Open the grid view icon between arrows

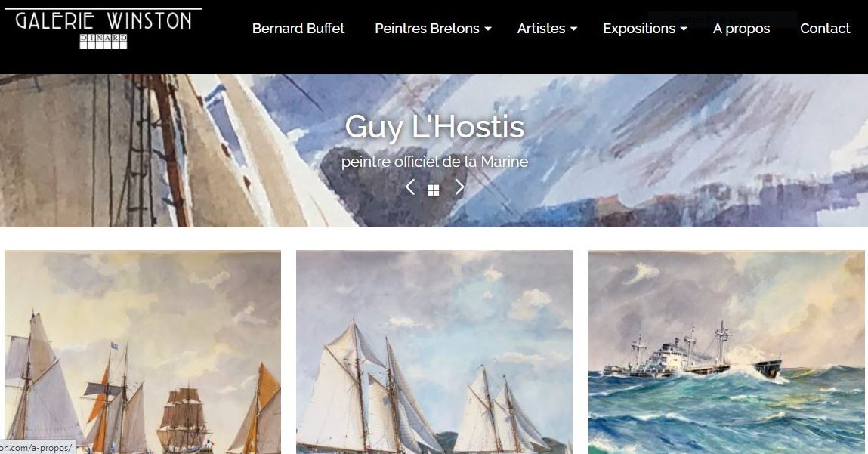click(x=434, y=190)
